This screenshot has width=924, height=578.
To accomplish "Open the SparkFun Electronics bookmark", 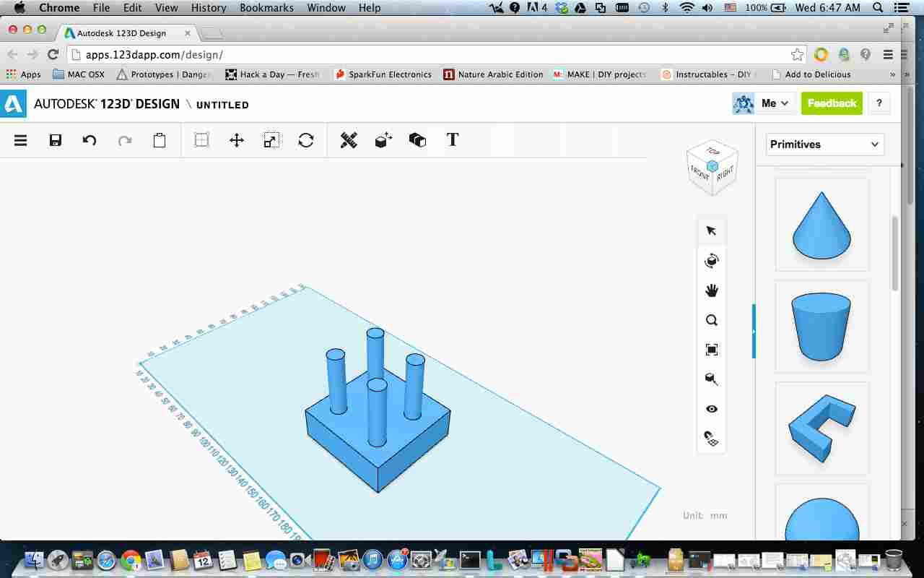I will point(383,74).
